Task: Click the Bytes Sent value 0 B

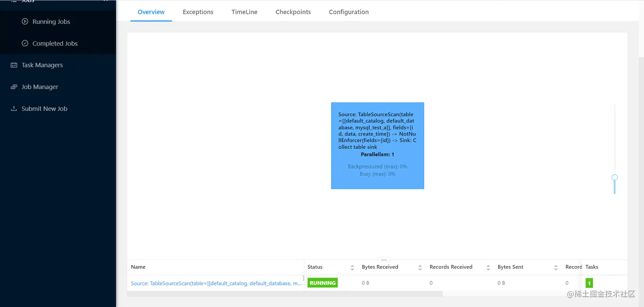Action: coord(501,283)
